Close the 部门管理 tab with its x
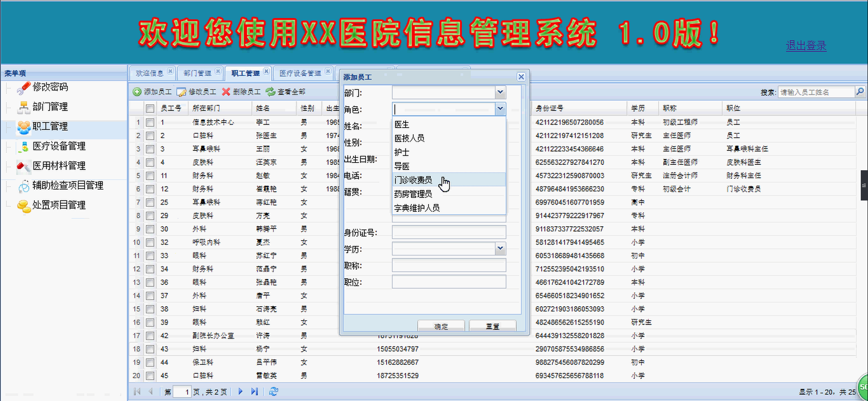Screen dimensions: 868x401 click(218, 71)
